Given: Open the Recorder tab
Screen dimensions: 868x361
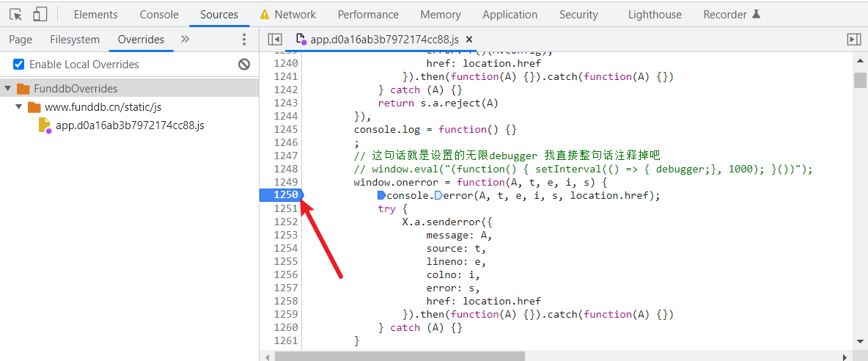Looking at the screenshot, I should [x=726, y=15].
